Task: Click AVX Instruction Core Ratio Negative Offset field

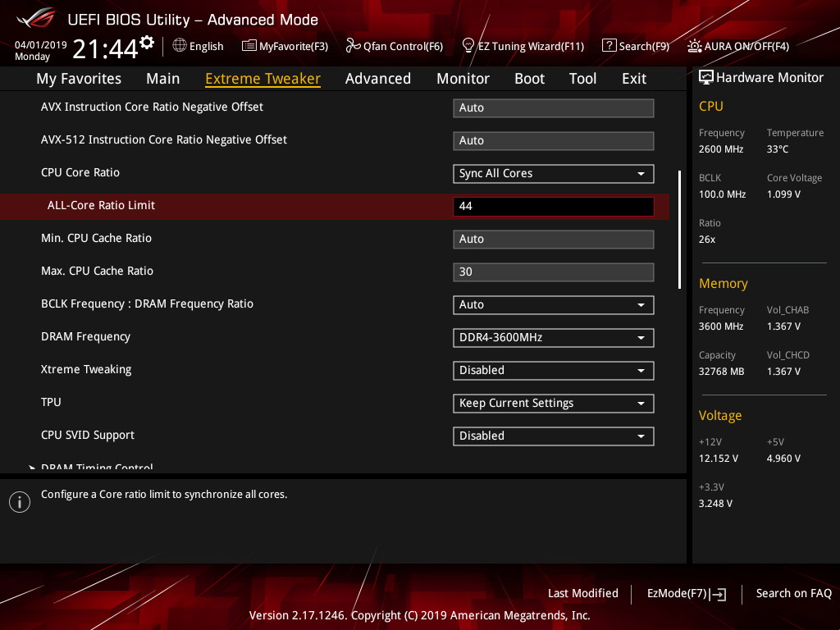Action: [x=554, y=107]
